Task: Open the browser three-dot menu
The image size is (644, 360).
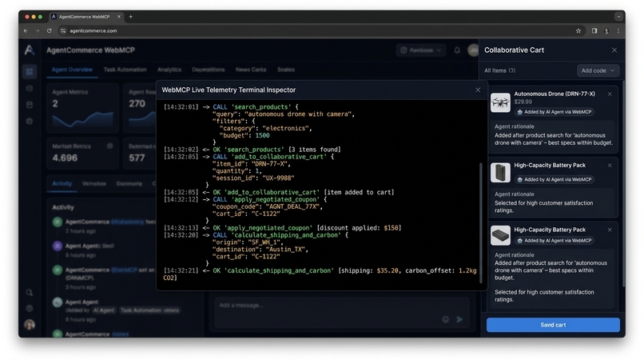Action: tap(618, 31)
